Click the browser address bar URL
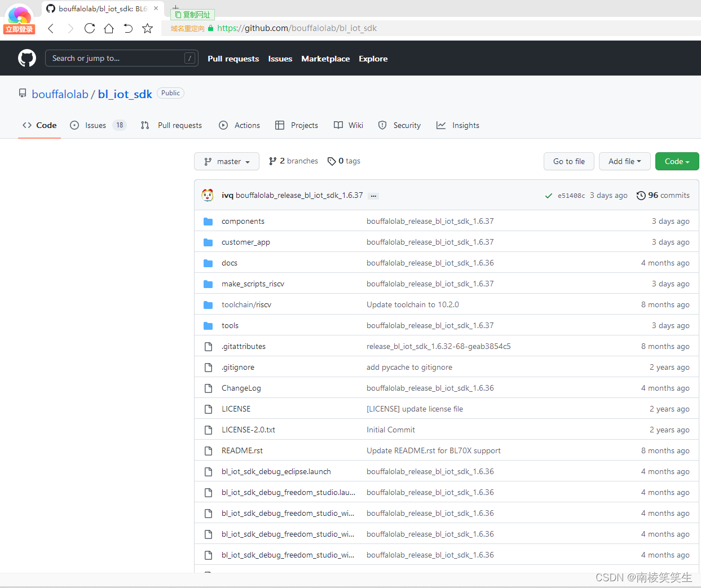The width and height of the screenshot is (701, 588). [x=297, y=28]
